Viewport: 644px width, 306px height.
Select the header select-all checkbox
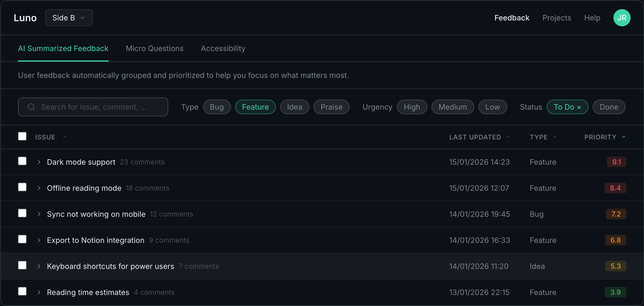tap(22, 136)
